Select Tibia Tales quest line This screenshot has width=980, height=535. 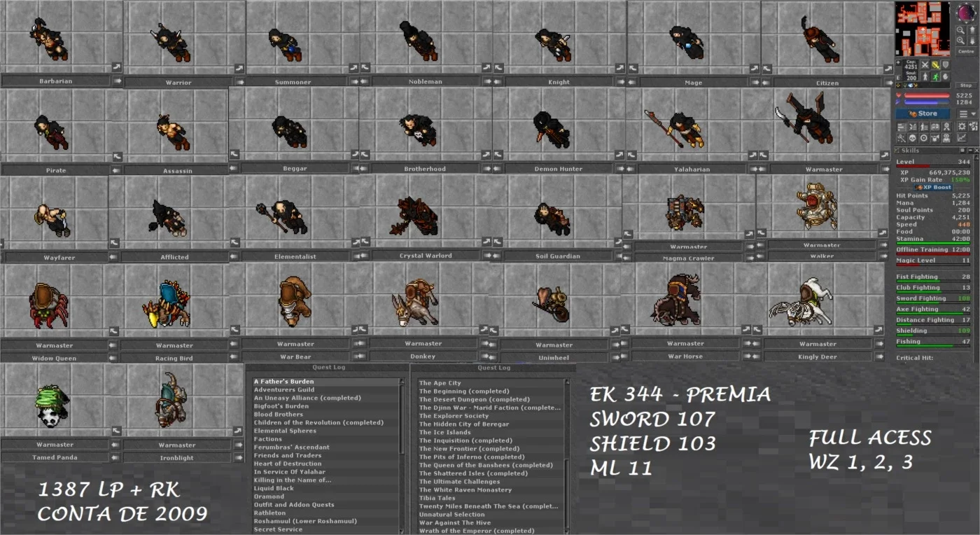pos(491,498)
